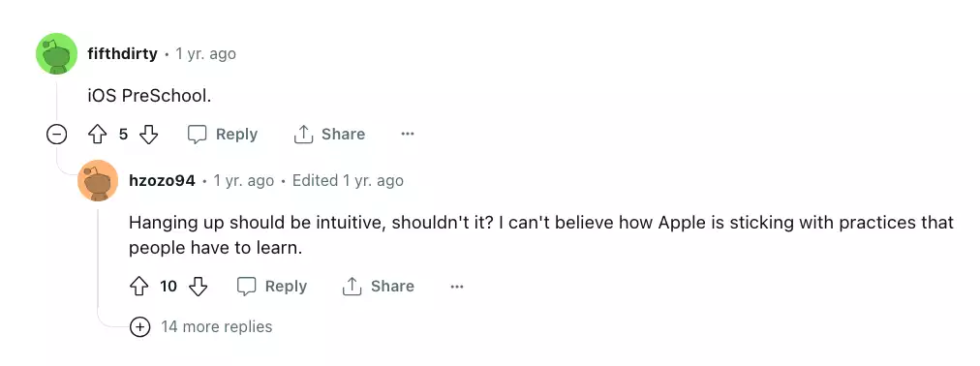Open hzozo94's username profile link
The width and height of the screenshot is (980, 366).
point(162,181)
